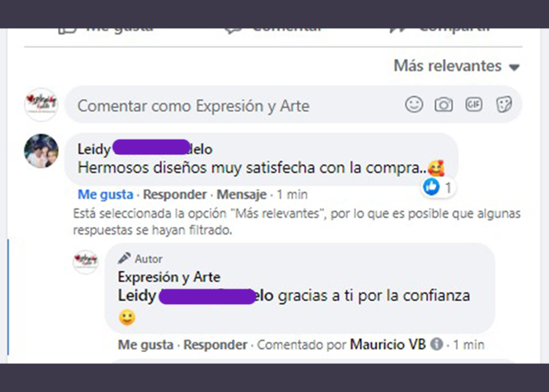
Task: Expand the Más relevantes sorting dropdown
Action: point(456,66)
